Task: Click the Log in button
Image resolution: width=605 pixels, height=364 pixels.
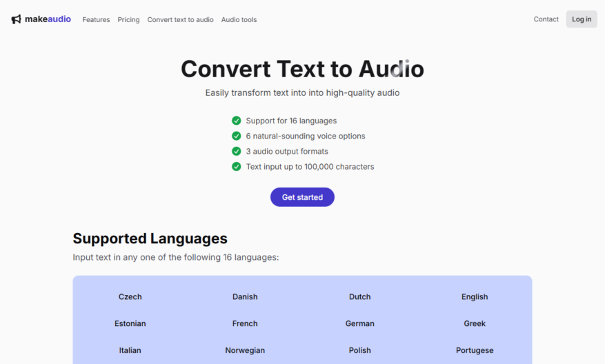Action: coord(582,19)
